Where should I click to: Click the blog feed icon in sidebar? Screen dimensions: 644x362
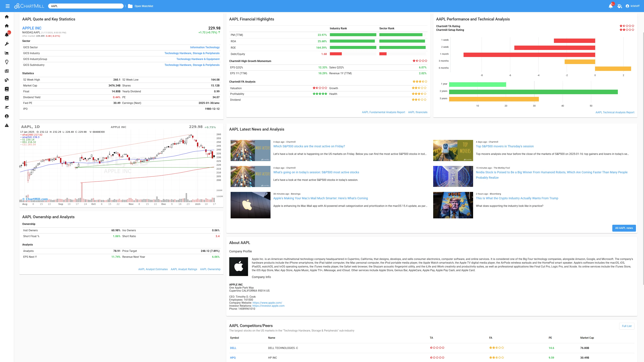[x=7, y=80]
